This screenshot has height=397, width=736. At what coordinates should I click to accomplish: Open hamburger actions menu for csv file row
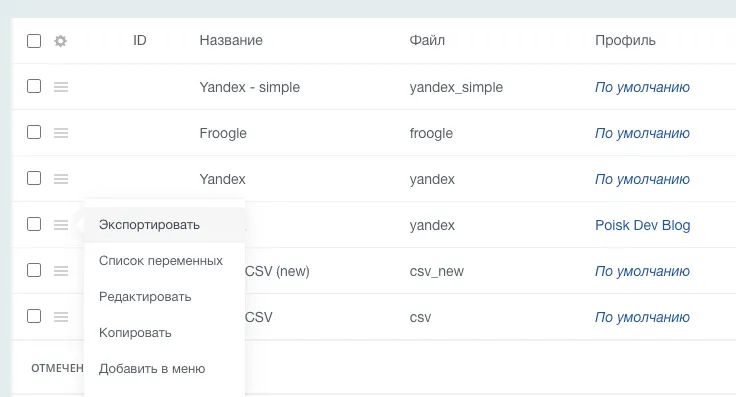61,317
